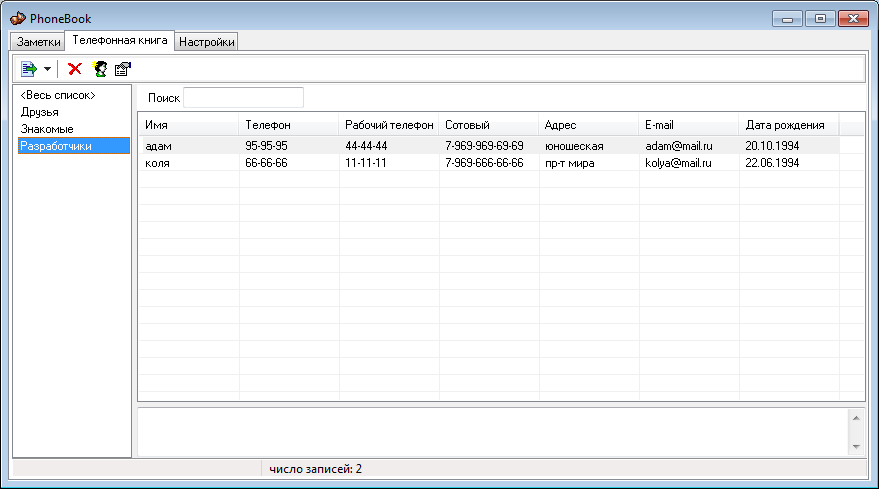Screen dimensions: 879x489
Task: Click inside the bottom notes text area
Action: [493, 432]
